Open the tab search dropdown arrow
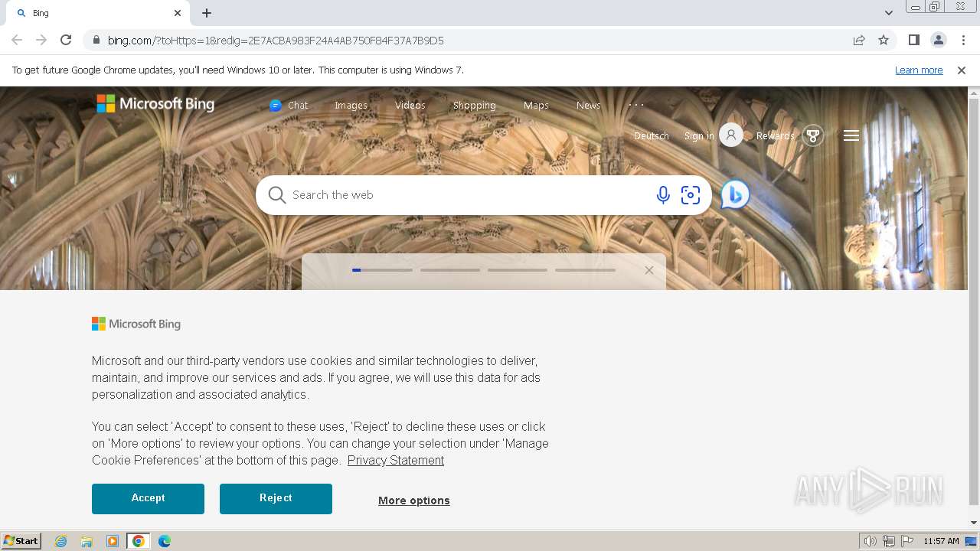Viewport: 980px width, 551px height. (x=888, y=13)
